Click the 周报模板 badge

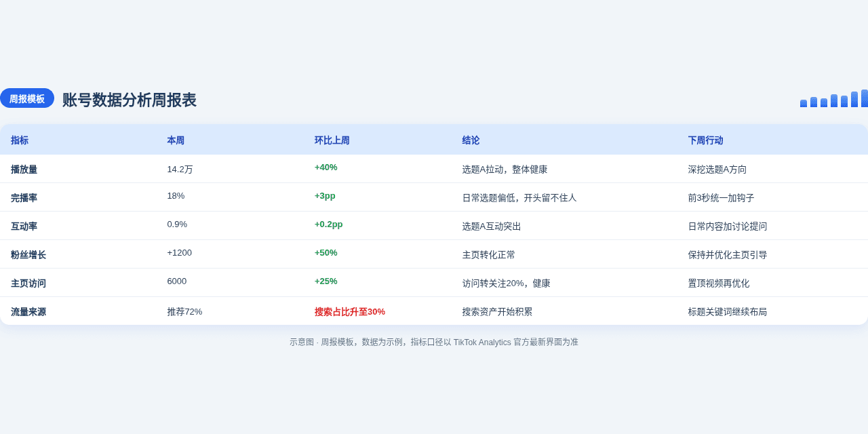tap(27, 98)
